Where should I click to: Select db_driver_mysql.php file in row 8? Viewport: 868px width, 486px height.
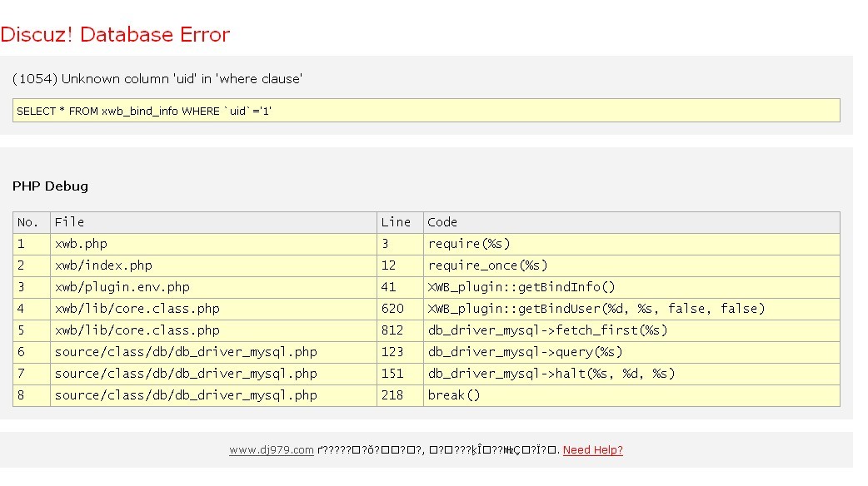214,394
